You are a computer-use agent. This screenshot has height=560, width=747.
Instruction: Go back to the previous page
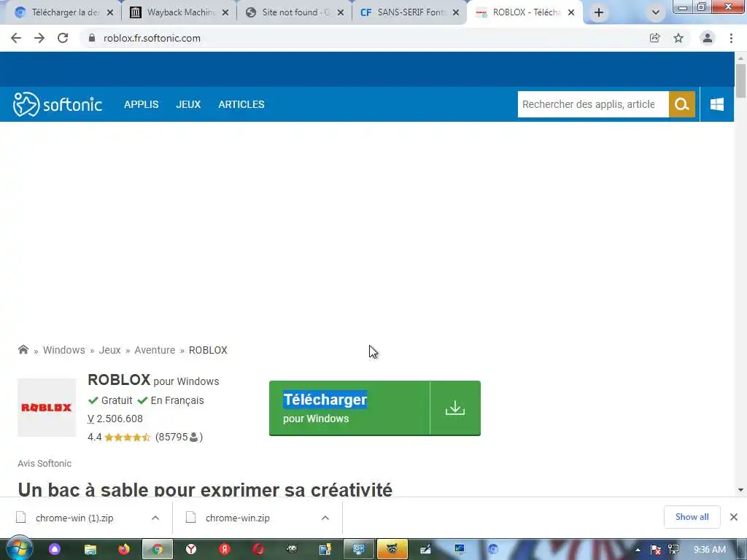pyautogui.click(x=16, y=38)
